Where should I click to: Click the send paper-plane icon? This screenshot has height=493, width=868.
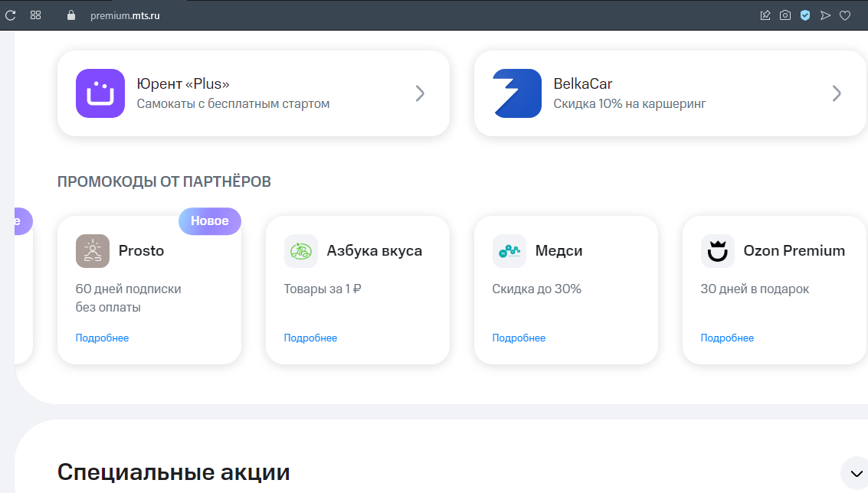(825, 15)
